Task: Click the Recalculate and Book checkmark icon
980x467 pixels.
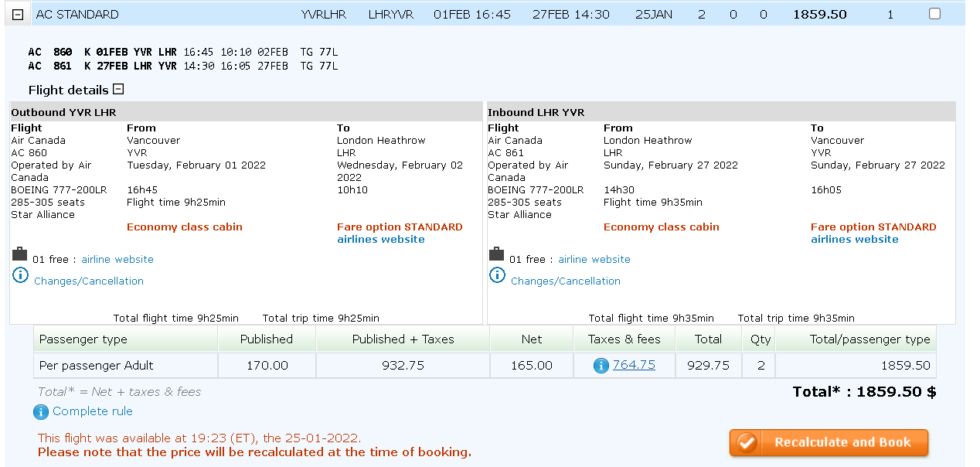Action: 747,443
